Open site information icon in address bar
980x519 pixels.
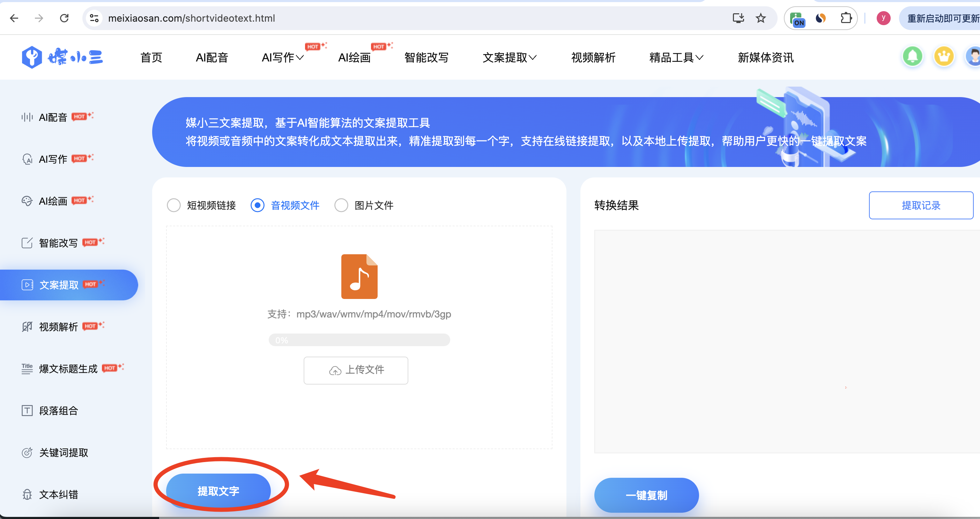(94, 18)
